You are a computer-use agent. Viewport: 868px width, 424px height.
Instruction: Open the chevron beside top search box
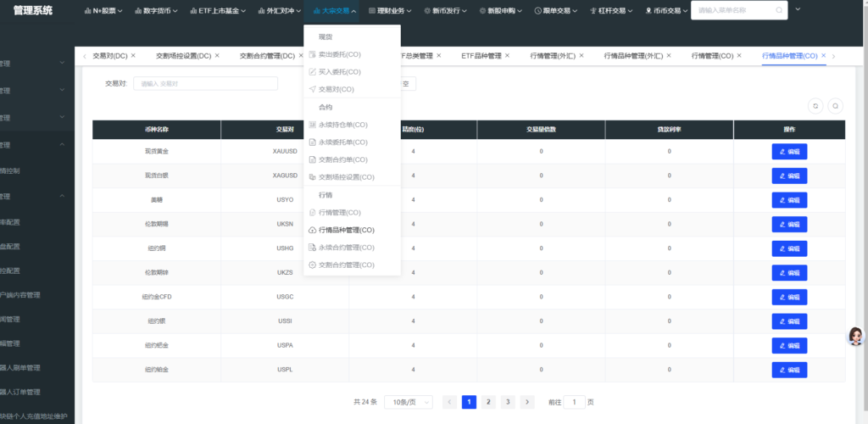[x=798, y=9]
